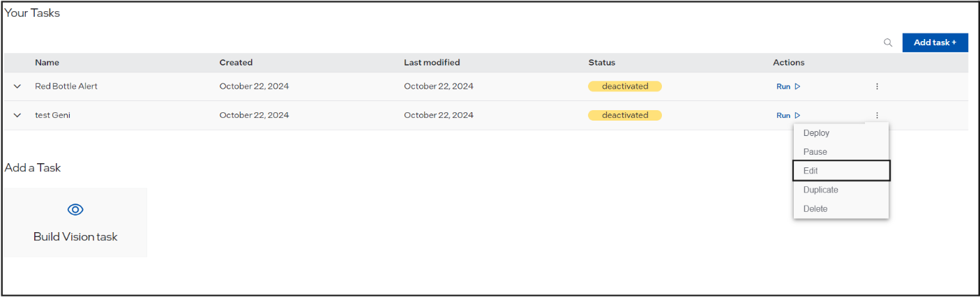The image size is (980, 297).
Task: Click play triangle beside Run for test Geni
Action: click(x=797, y=116)
